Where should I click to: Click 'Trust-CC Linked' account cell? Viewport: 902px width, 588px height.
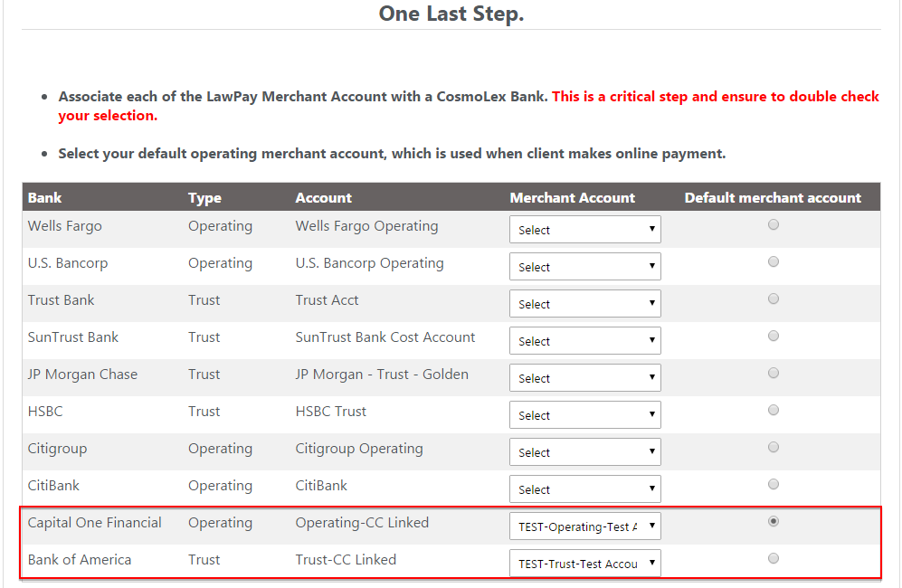tap(346, 560)
